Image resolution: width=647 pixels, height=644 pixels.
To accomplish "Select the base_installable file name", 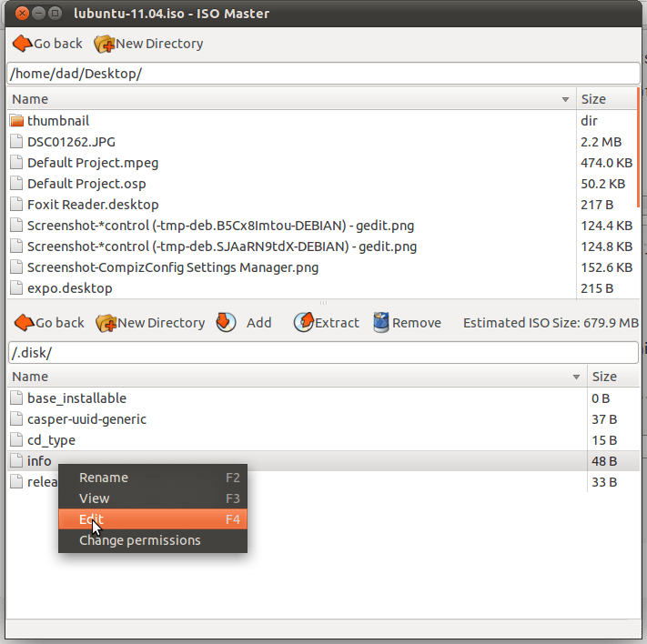I will [x=76, y=398].
